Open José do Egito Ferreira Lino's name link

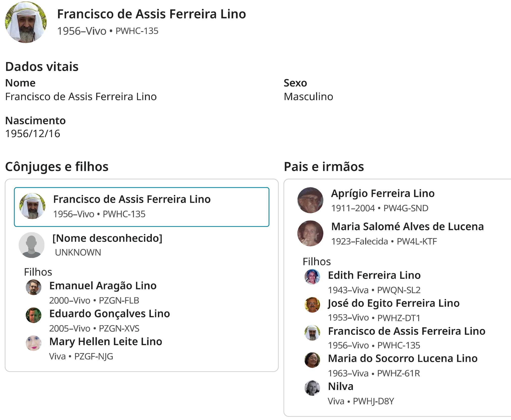click(x=394, y=303)
